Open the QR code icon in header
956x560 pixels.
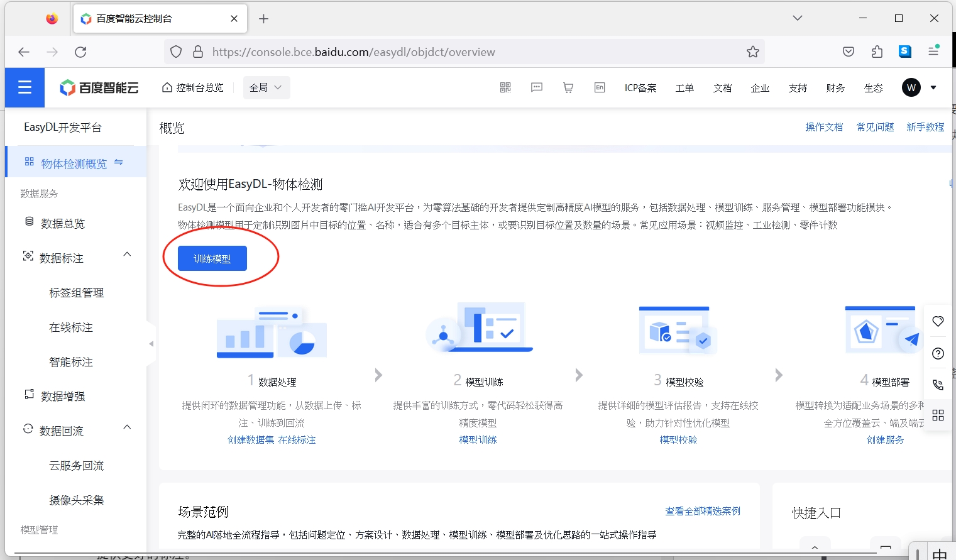point(505,88)
